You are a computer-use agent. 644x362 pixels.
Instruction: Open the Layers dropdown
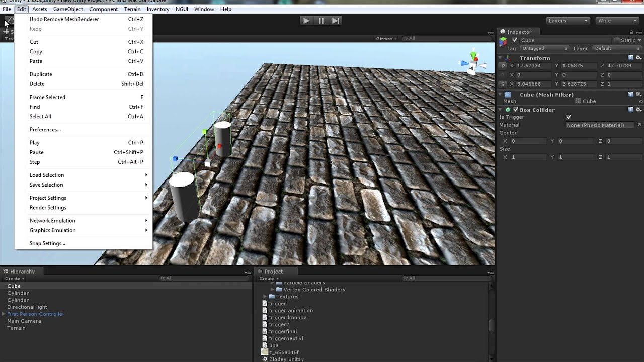point(568,21)
